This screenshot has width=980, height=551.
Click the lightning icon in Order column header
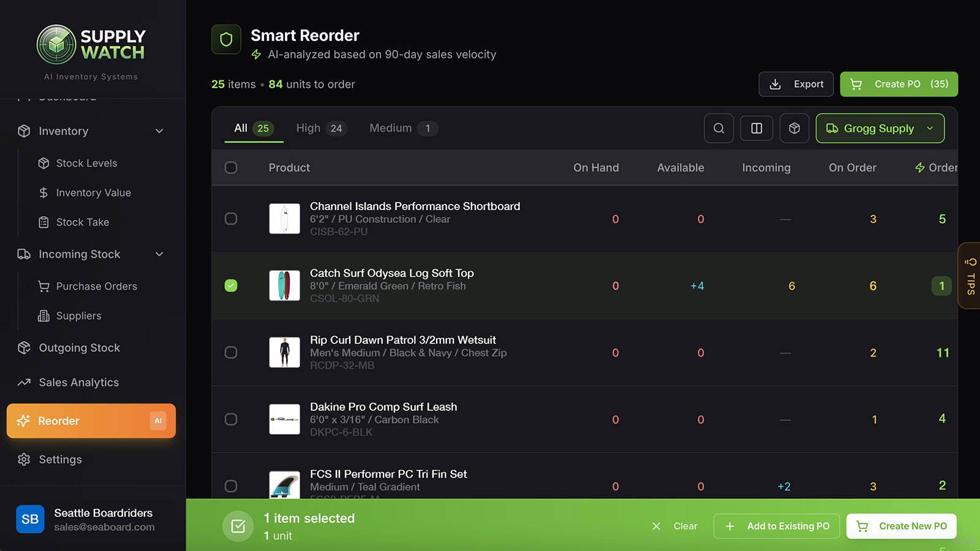[x=920, y=168]
